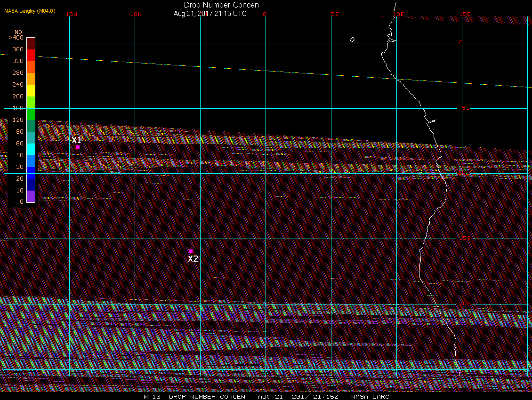Image resolution: width=532 pixels, height=400 pixels.
Task: Click the magenta X2 marker square
Action: pyautogui.click(x=191, y=251)
